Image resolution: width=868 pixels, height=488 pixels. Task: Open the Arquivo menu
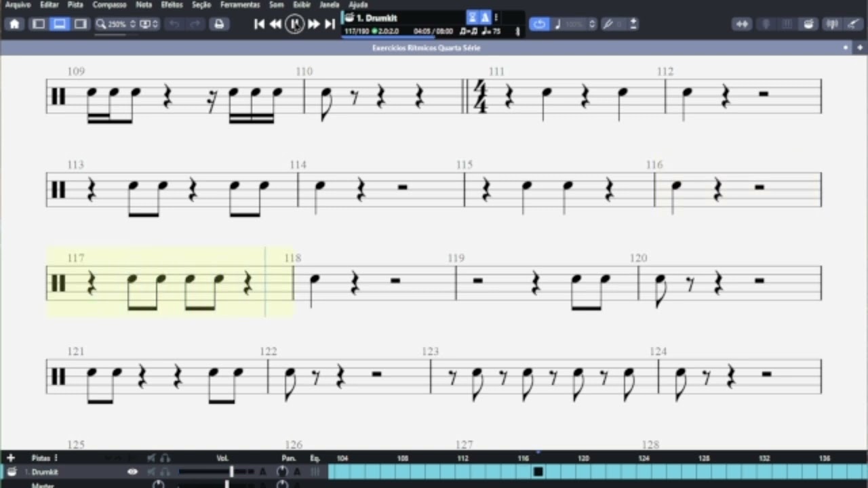click(18, 5)
